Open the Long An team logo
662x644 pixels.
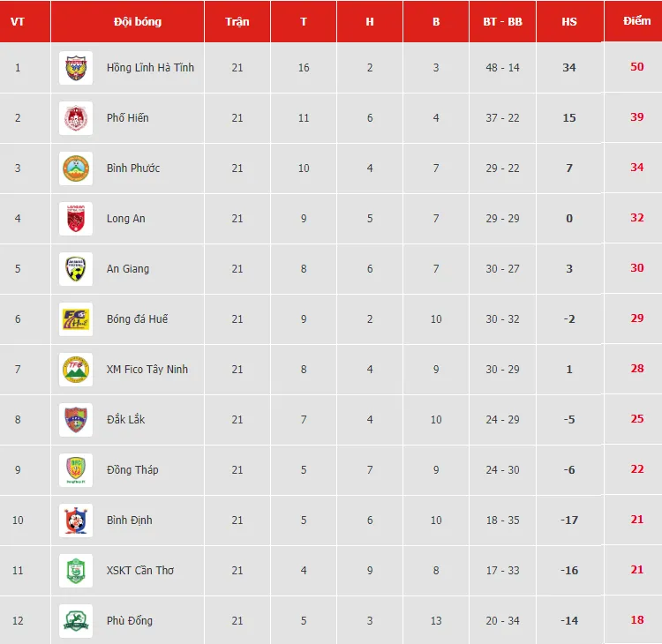tap(75, 219)
